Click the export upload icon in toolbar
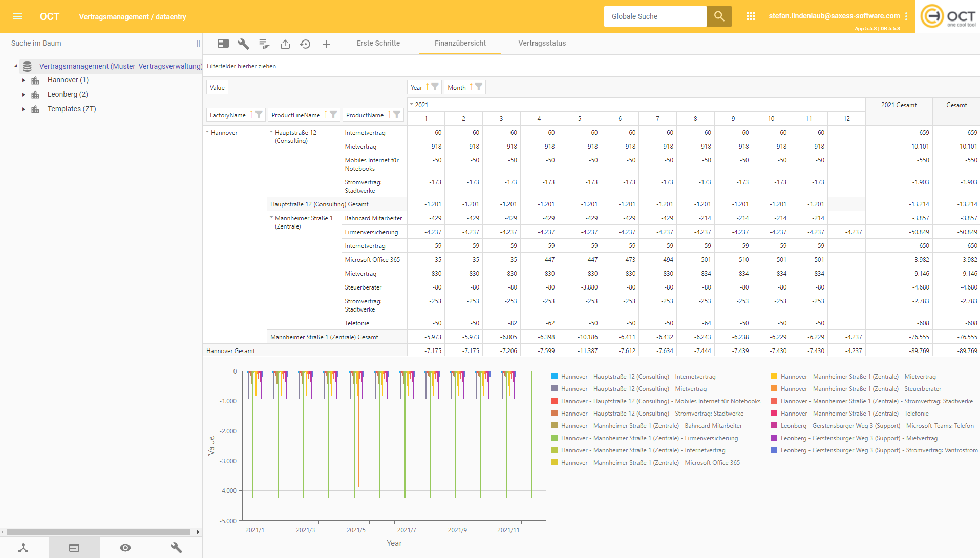This screenshot has width=980, height=558. 285,44
